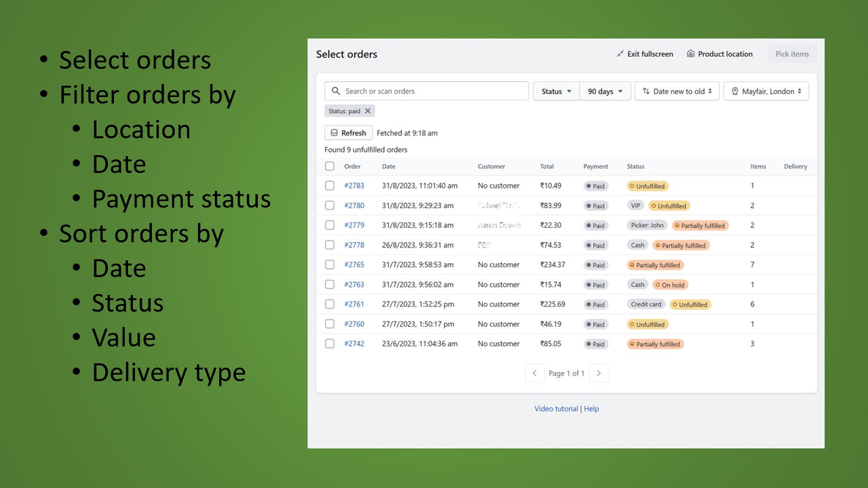
Task: Open the Mayfair, London location selector
Action: [766, 90]
